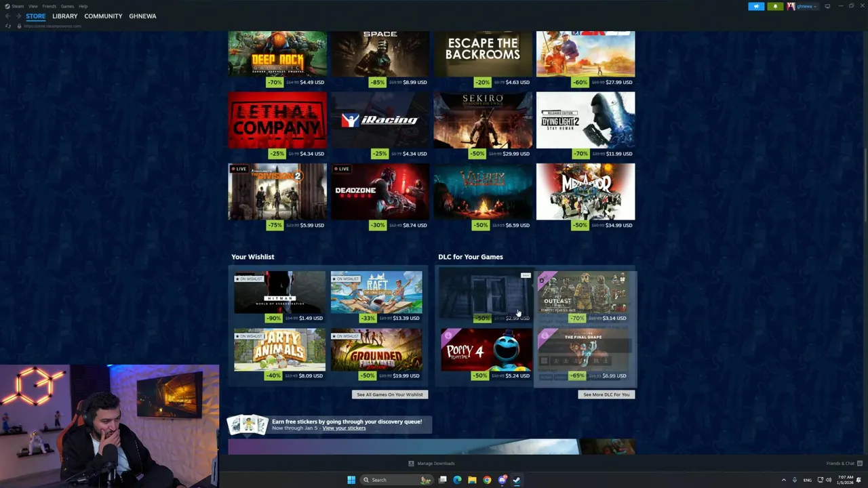This screenshot has width=868, height=488.
Task: Open the Lethal Company game tile
Action: 277,120
